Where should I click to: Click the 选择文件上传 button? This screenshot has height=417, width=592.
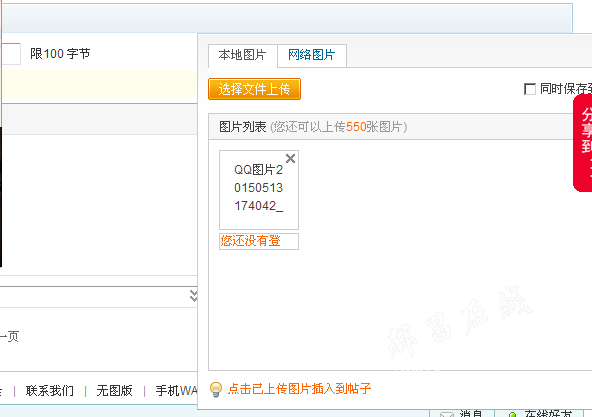(x=254, y=89)
